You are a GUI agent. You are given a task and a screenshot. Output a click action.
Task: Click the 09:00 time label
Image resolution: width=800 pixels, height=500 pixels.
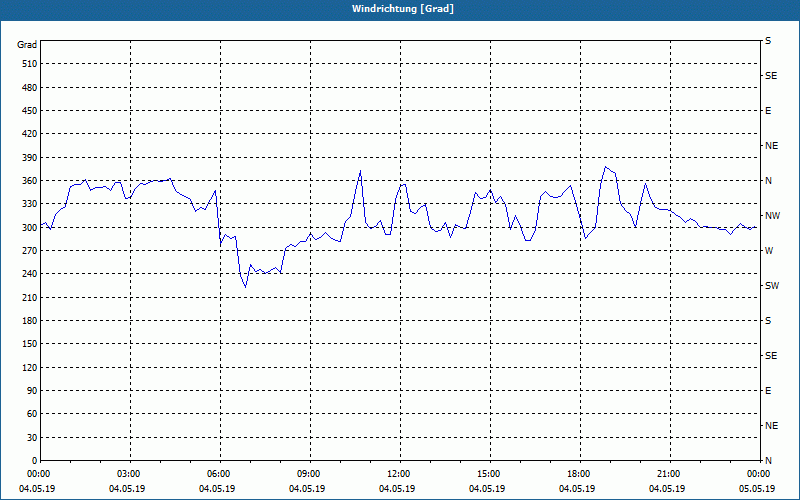(x=310, y=474)
